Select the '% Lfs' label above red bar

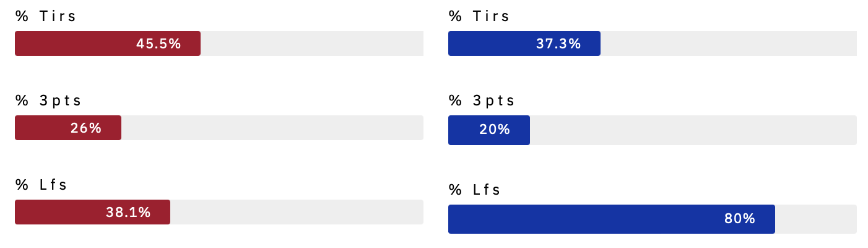[41, 185]
